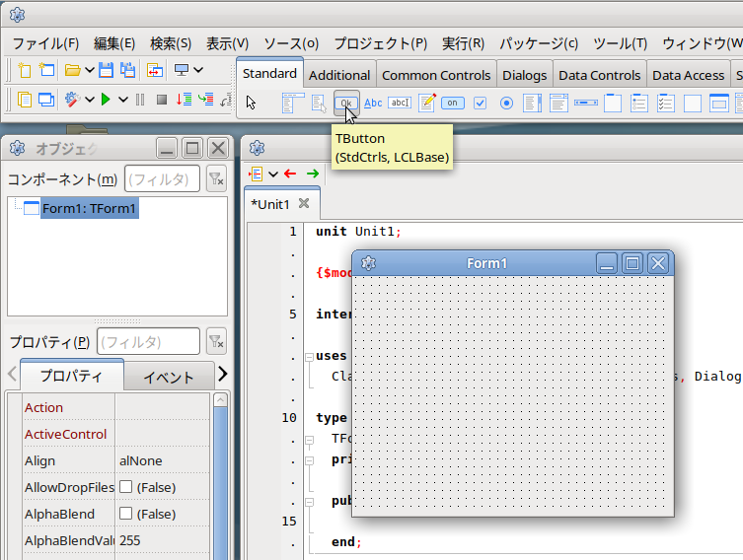Click the コンポーネント filter input field
The image size is (743, 560).
(x=161, y=178)
